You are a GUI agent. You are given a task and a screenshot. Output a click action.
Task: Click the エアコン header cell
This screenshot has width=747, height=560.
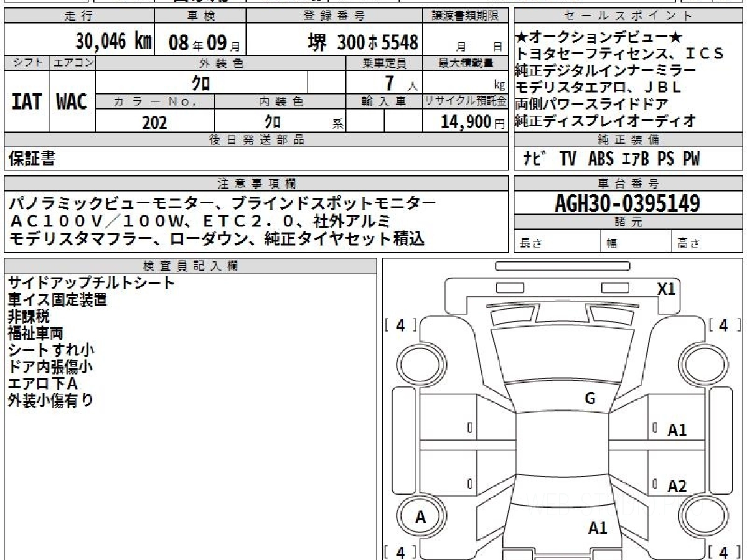point(73,63)
